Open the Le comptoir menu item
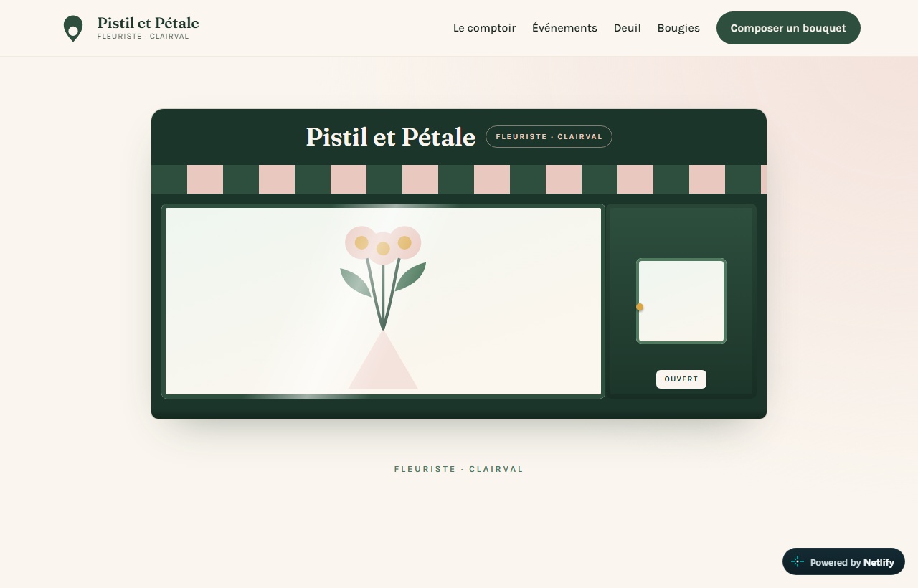 [485, 28]
